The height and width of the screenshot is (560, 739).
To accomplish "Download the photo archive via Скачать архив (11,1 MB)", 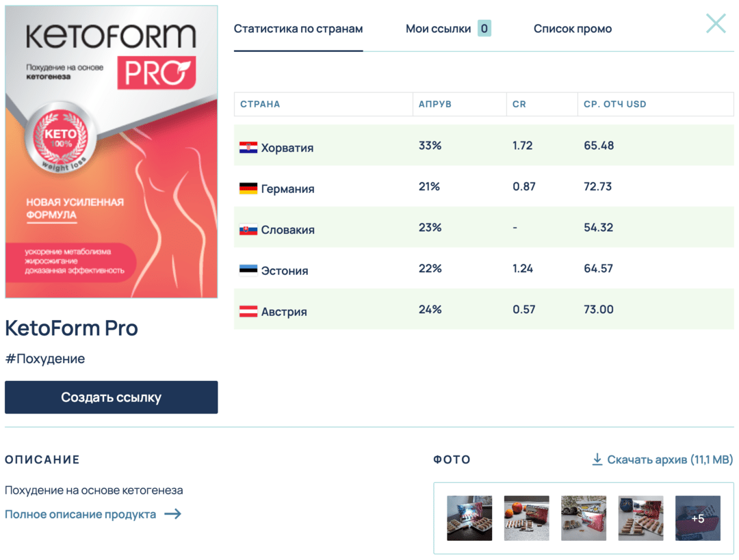I will (670, 459).
